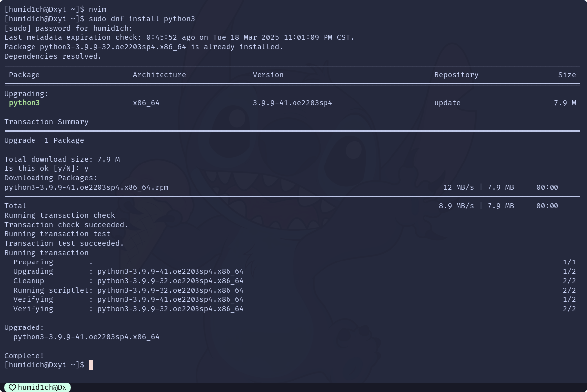Click the heart icon in the bottom tab
This screenshot has width=587, height=392.
point(12,387)
